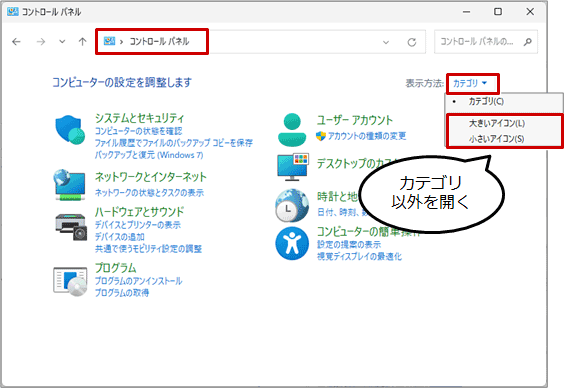Choose 大きいアイコン(L) from the view menu
Viewport: 566px width, 388px height.
coord(497,123)
